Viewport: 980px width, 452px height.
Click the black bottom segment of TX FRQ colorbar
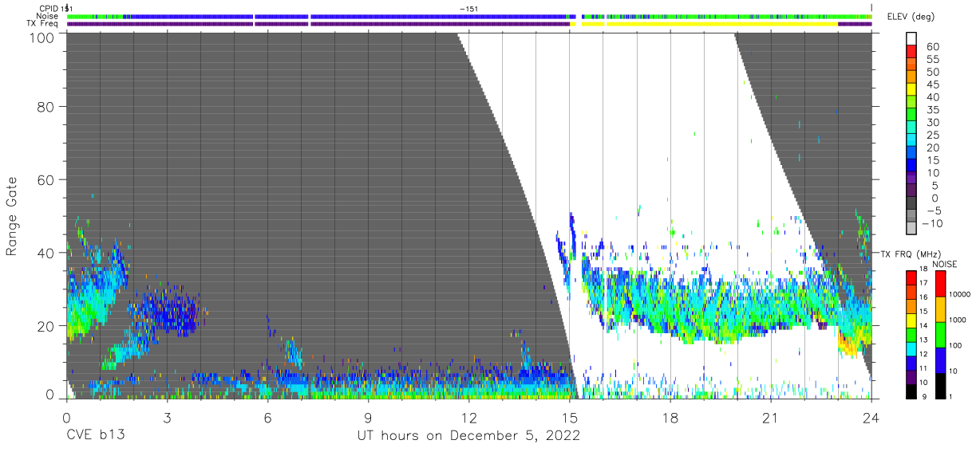tap(911, 391)
